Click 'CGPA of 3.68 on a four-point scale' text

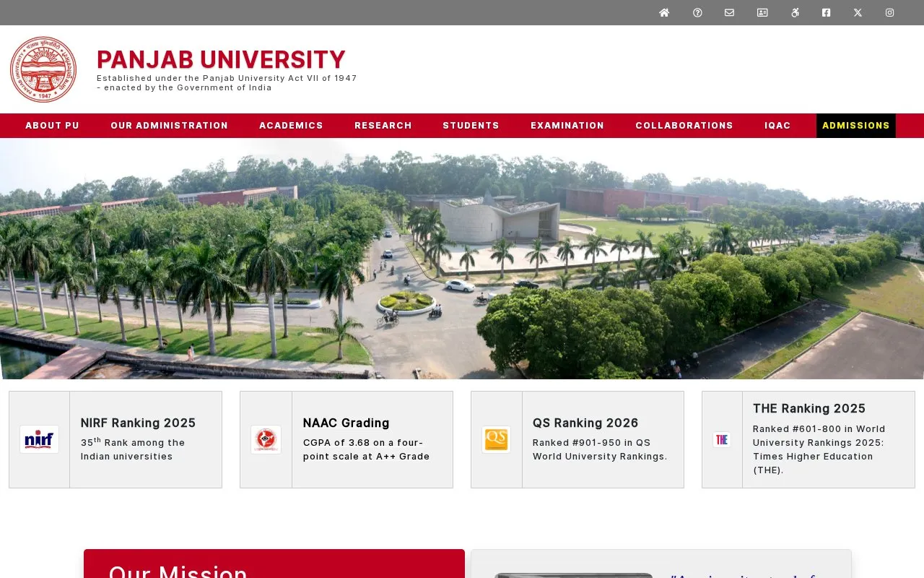click(367, 449)
